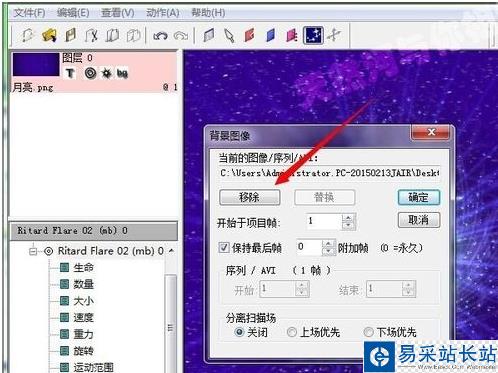This screenshot has width=498, height=373.
Task: Click the sequence 开始 spinner up arrow
Action: pyautogui.click(x=302, y=285)
